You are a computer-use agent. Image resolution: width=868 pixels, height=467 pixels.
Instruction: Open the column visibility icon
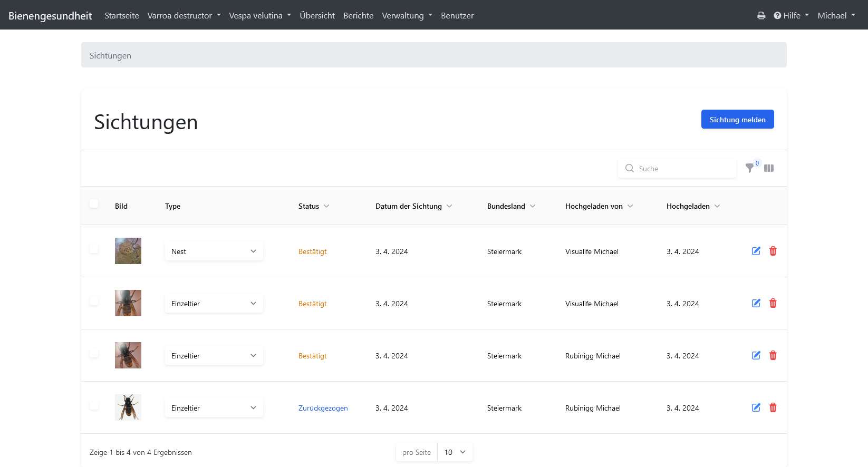point(769,168)
